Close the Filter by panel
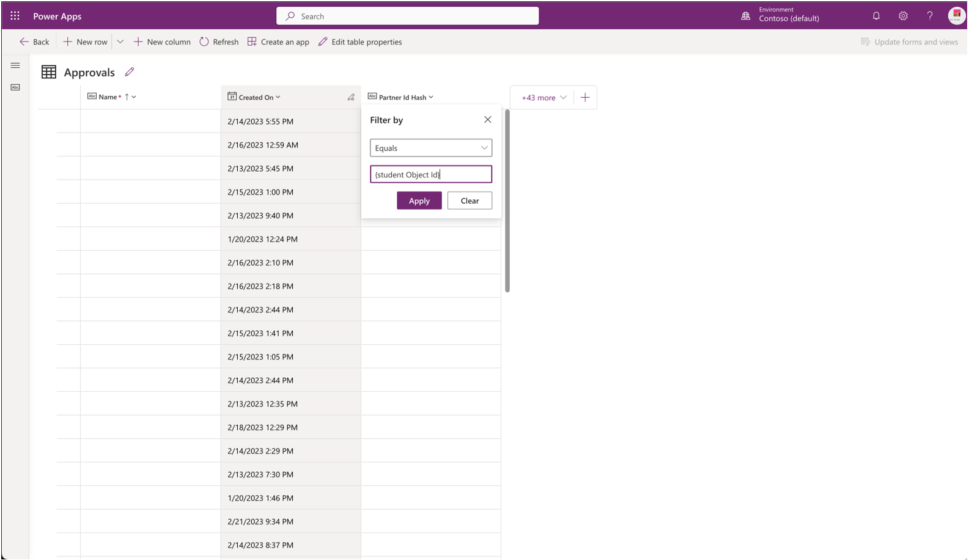 [x=487, y=120]
